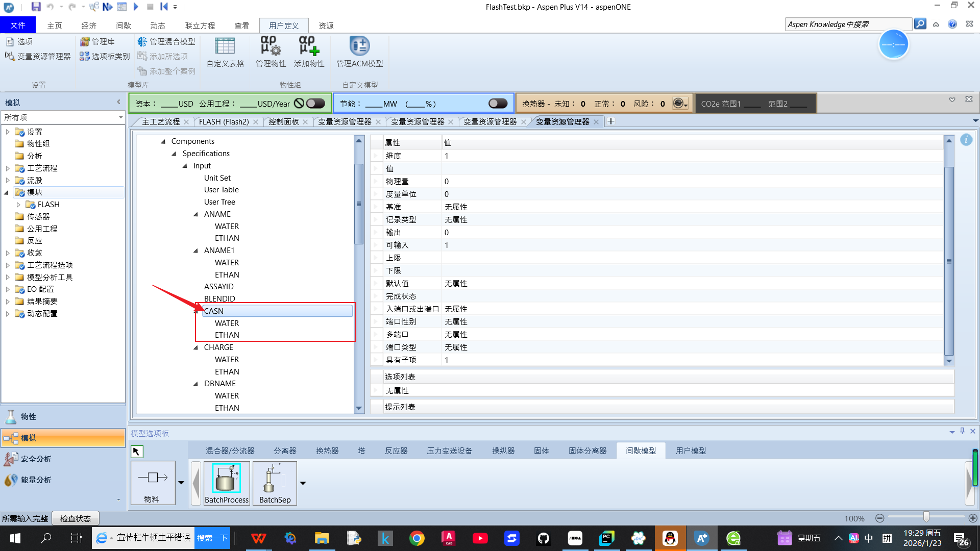Toggle the heat exchanger (换热器) risk round button
Image resolution: width=980 pixels, height=551 pixels.
678,104
